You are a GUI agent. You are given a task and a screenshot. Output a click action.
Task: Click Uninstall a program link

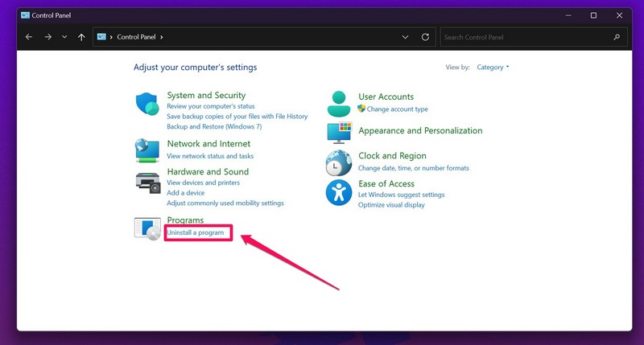196,232
